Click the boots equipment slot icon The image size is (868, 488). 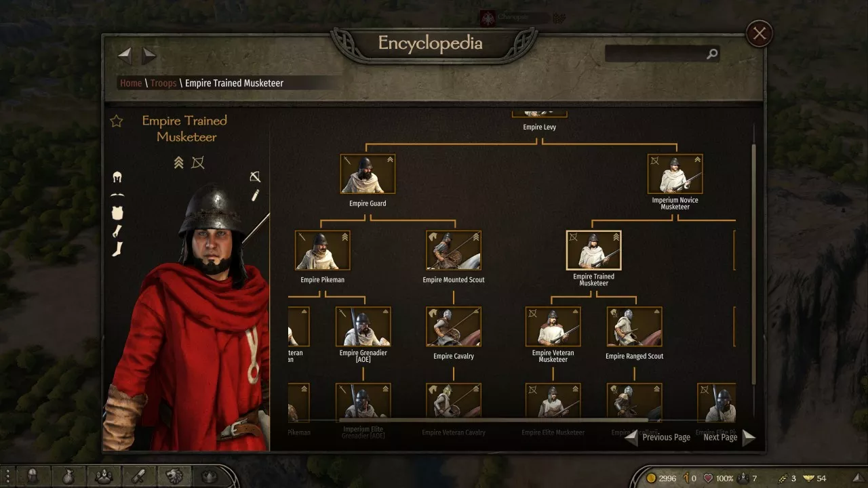click(117, 249)
